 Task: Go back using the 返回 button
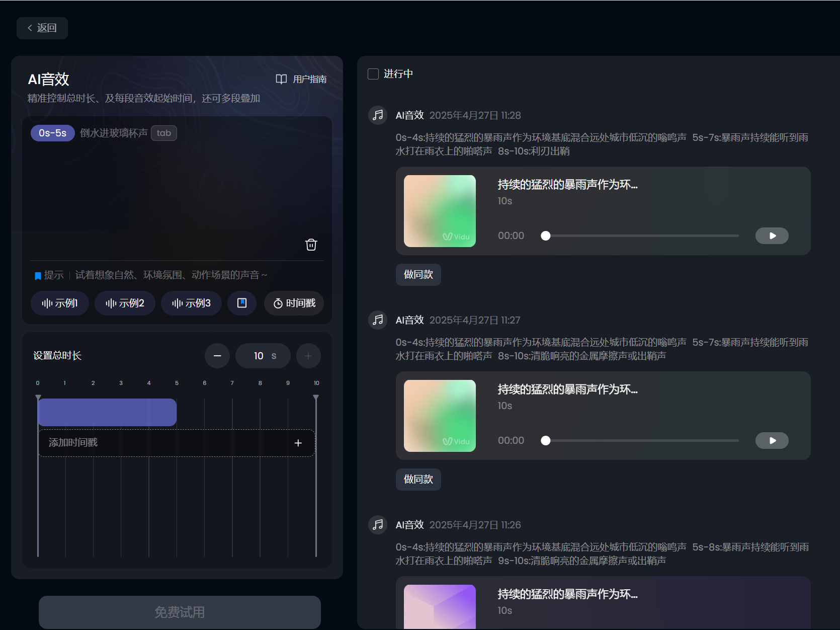click(x=42, y=28)
